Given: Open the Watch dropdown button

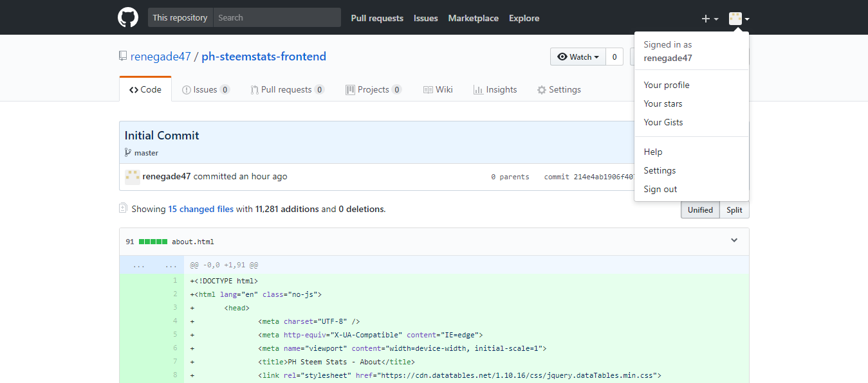Looking at the screenshot, I should tap(578, 57).
